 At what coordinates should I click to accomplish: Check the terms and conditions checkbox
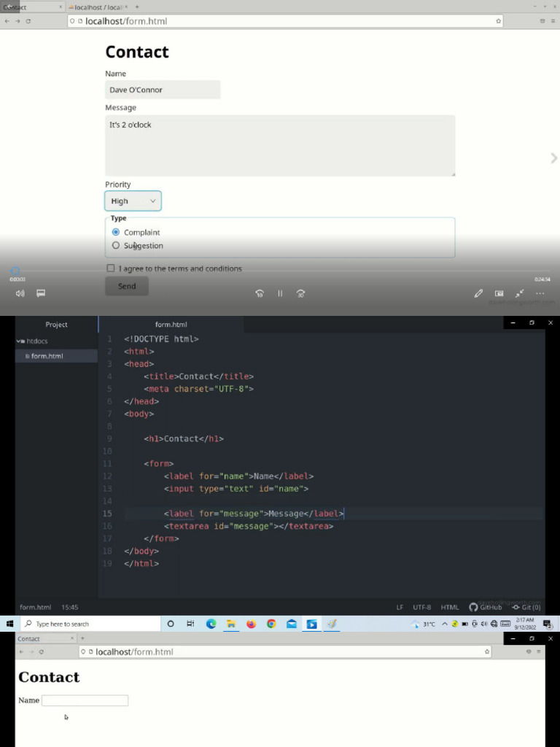(111, 268)
